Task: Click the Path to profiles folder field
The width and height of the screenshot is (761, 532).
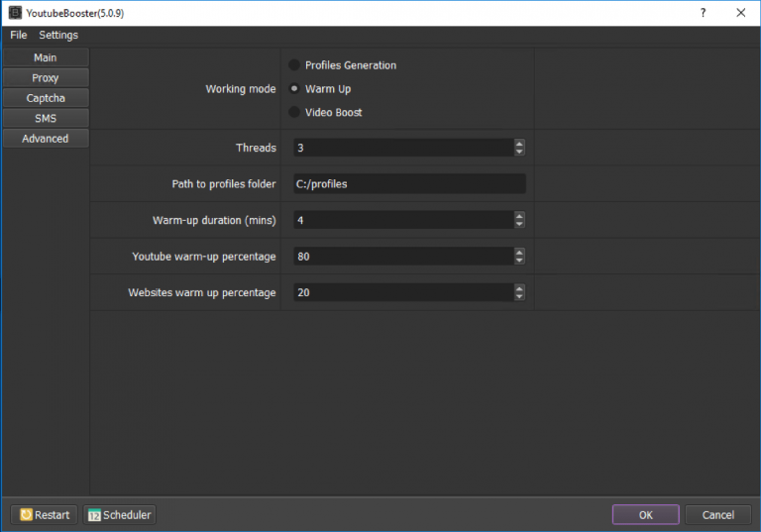Action: tap(409, 184)
